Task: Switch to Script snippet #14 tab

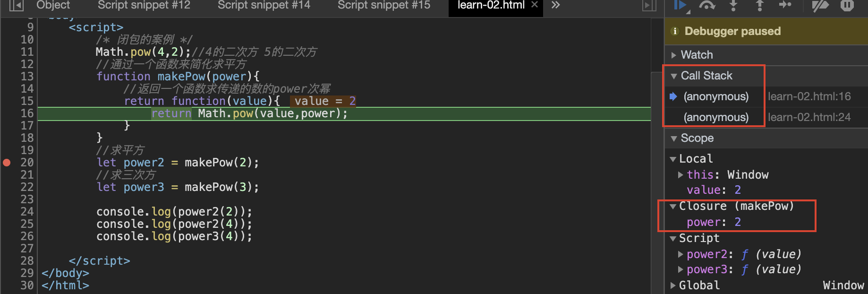Action: tap(264, 5)
